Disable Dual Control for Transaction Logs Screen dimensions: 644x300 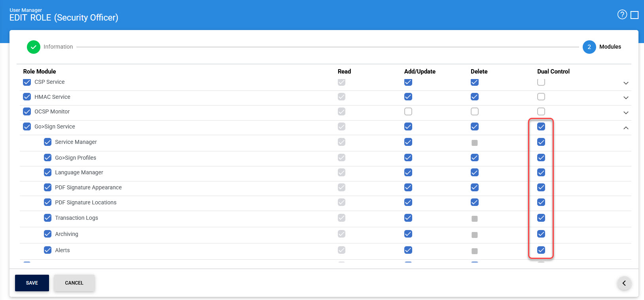541,218
